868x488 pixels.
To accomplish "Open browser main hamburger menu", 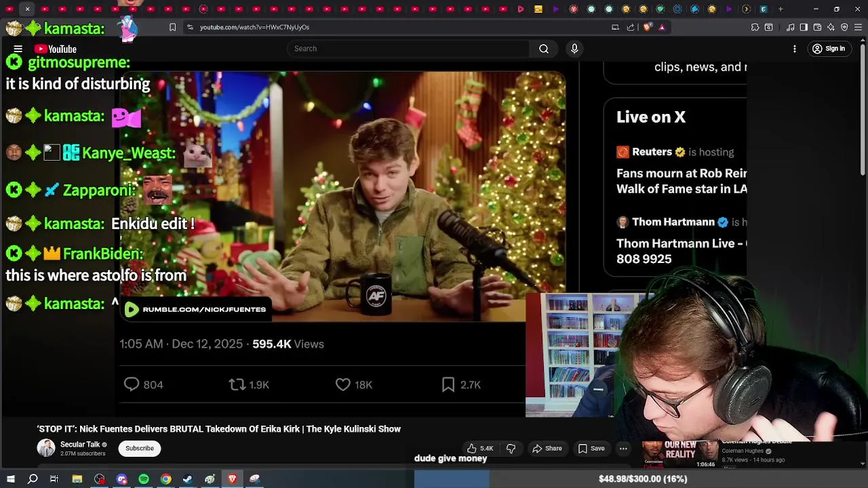I will [x=858, y=27].
